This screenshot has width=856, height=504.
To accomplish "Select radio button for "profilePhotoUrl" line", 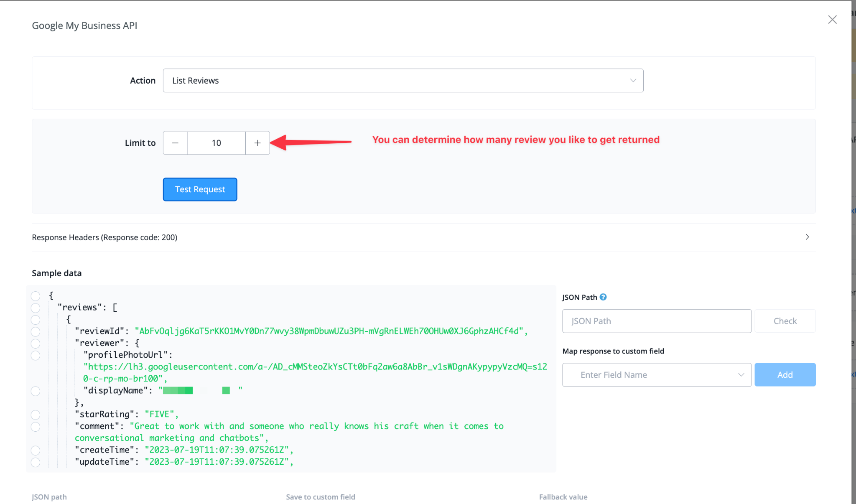I will [x=36, y=356].
